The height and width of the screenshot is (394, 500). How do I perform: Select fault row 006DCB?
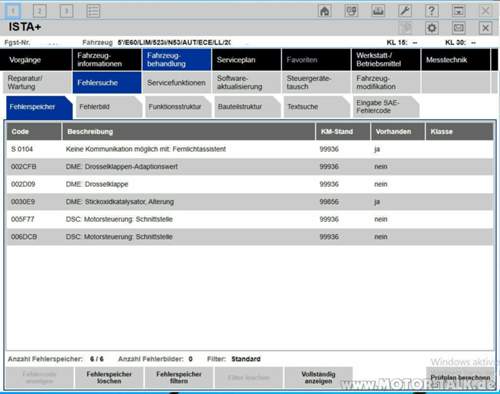(x=250, y=237)
